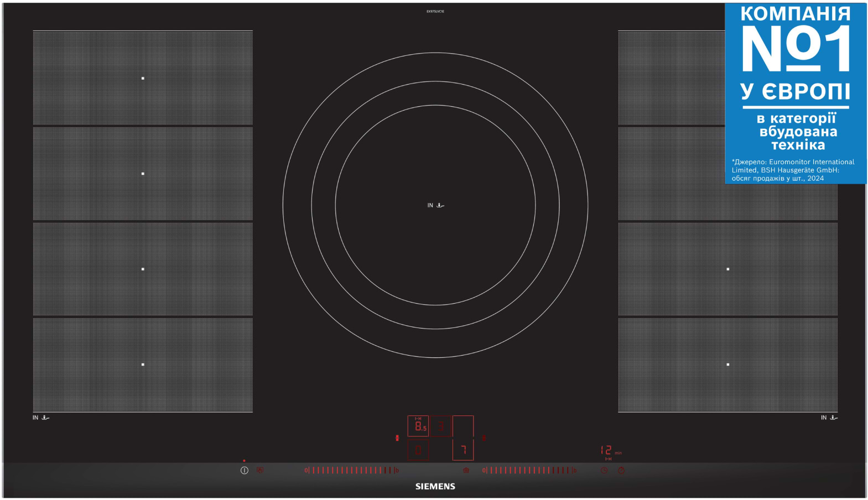Click the SIEMENS logo
This screenshot has height=500, width=868.
[x=435, y=486]
